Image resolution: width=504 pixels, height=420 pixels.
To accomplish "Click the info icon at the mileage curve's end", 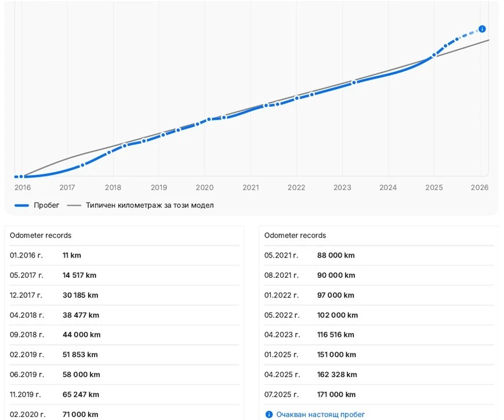I will pos(482,29).
